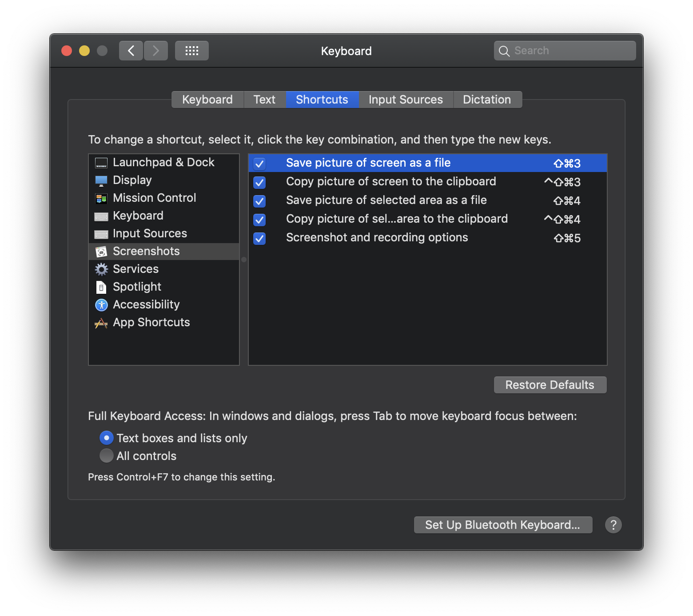Select the Shortcuts tab
Image resolution: width=693 pixels, height=616 pixels.
[322, 100]
